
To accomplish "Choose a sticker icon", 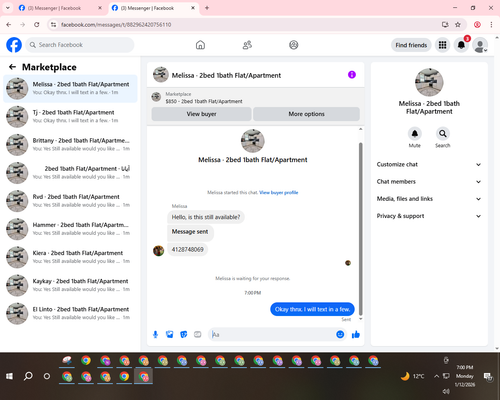I will [184, 334].
